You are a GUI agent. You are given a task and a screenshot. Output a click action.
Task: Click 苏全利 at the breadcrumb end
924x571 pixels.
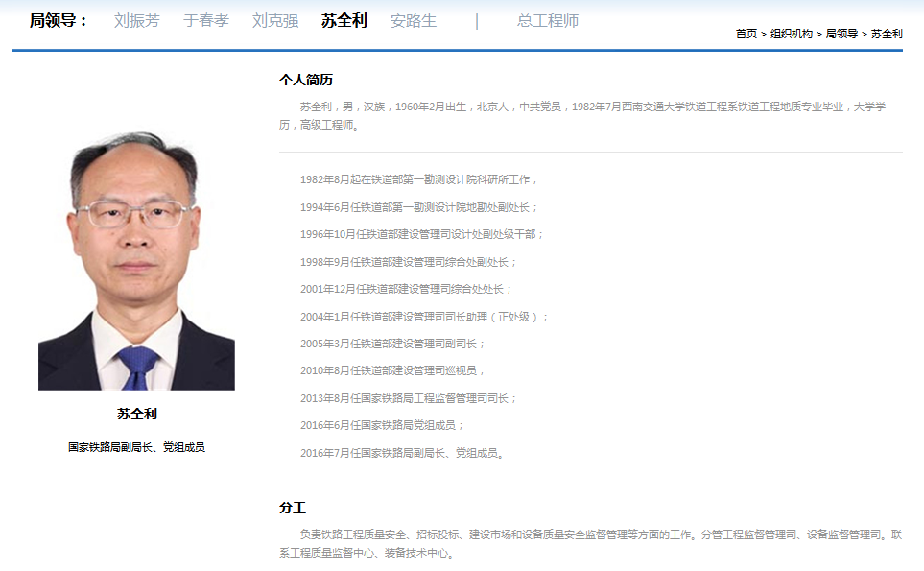[x=887, y=35]
